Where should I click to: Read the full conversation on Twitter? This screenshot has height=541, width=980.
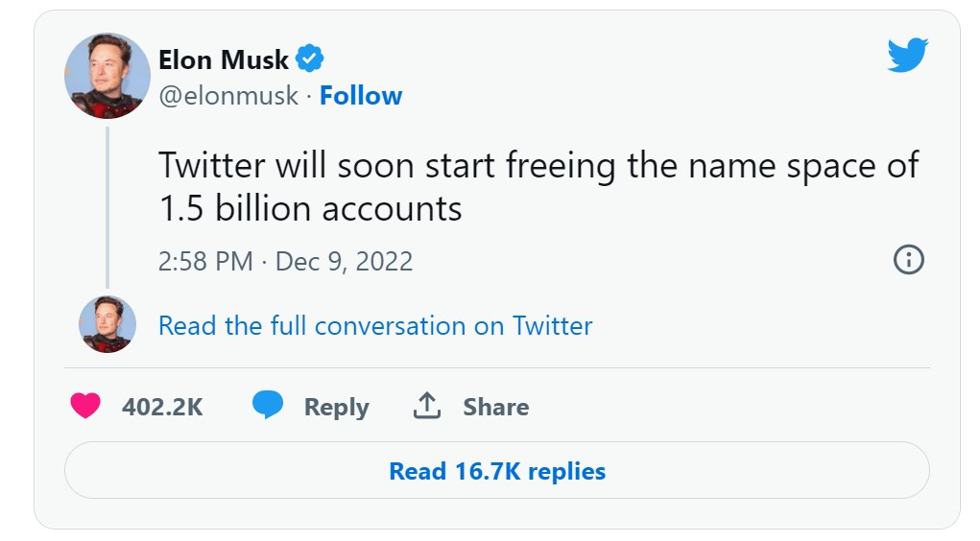(x=375, y=326)
